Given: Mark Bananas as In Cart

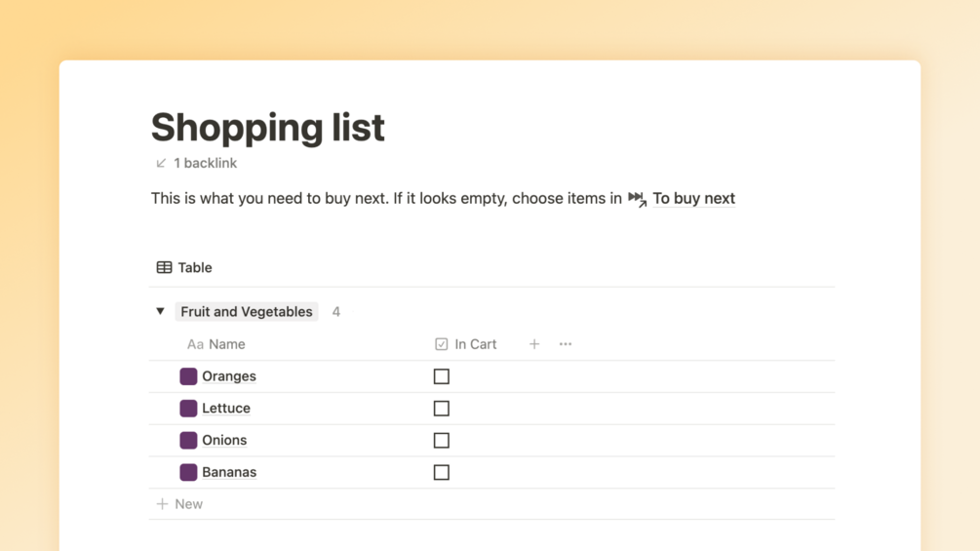Looking at the screenshot, I should pos(442,473).
